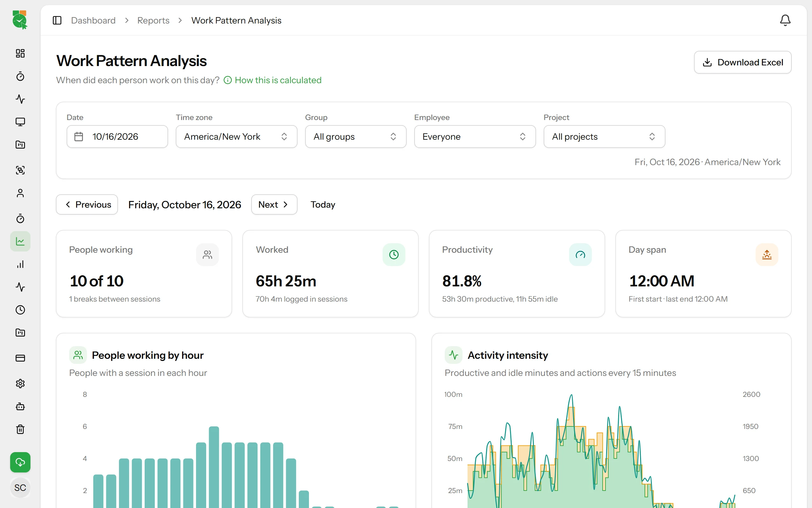Image resolution: width=812 pixels, height=508 pixels.
Task: Click the green cloud download button
Action: click(x=20, y=462)
